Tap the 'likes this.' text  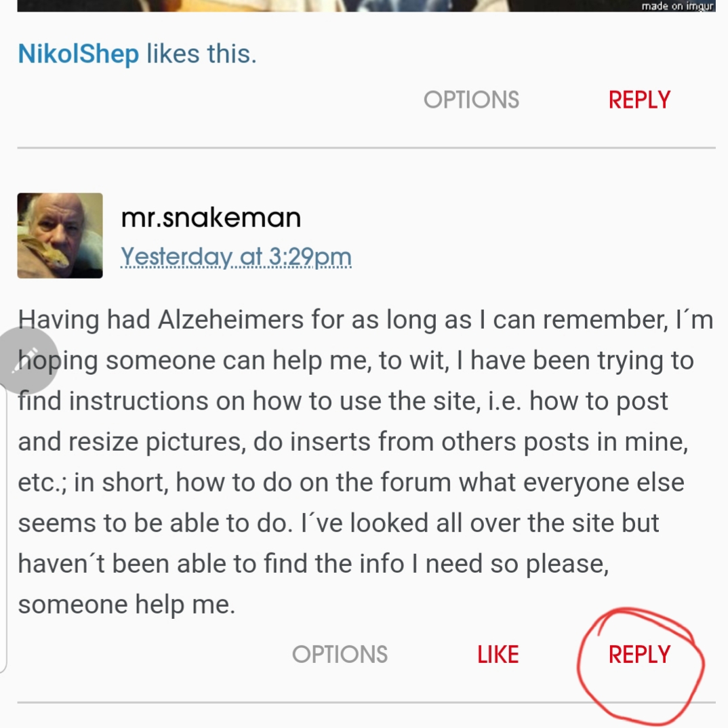201,54
